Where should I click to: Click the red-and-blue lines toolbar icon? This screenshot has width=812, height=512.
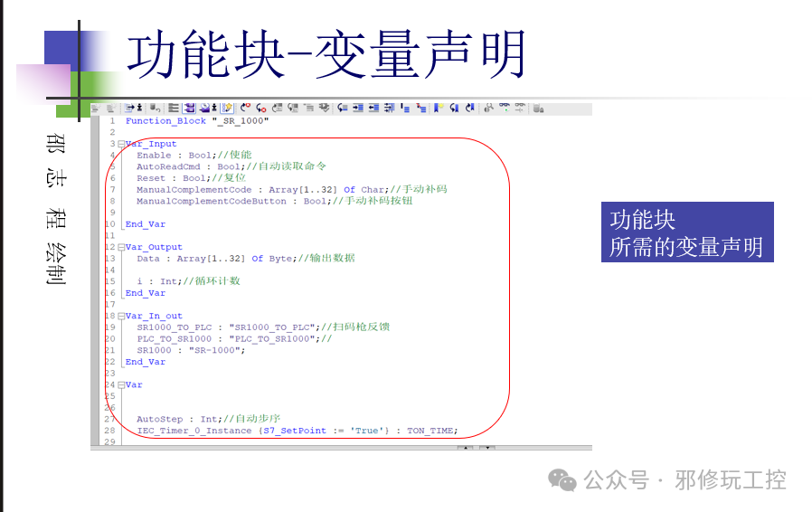(x=421, y=108)
